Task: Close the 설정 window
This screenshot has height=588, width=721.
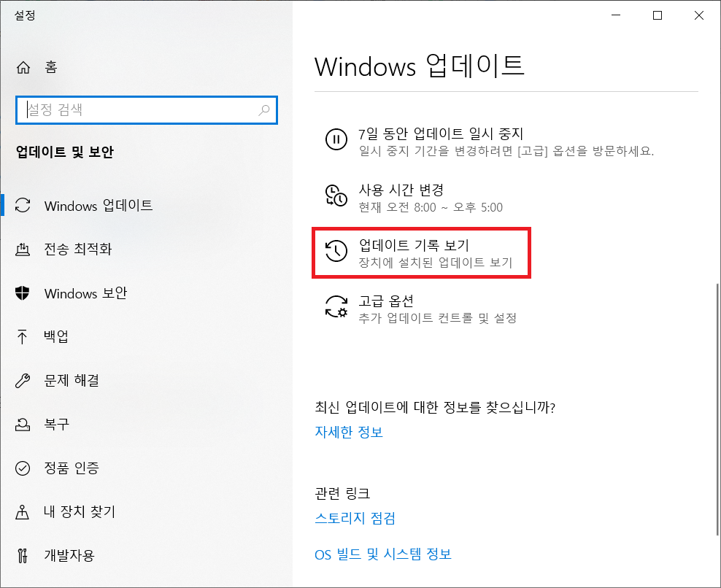Action: point(699,15)
